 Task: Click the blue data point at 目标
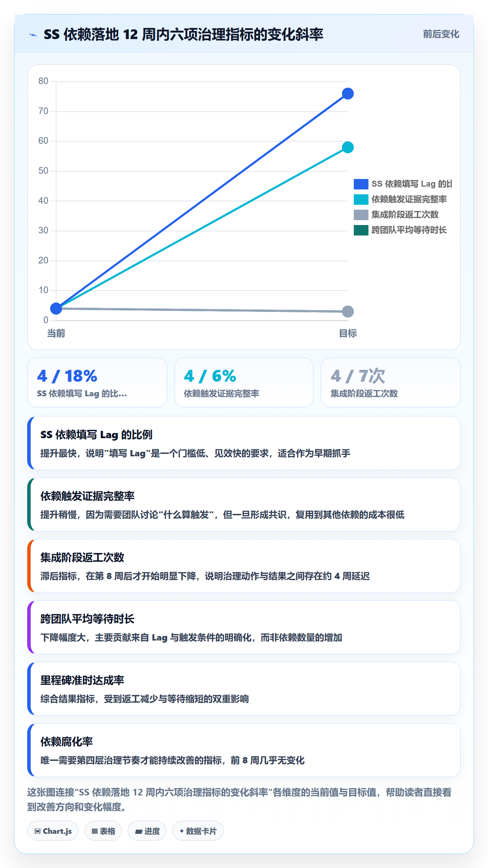(x=348, y=93)
